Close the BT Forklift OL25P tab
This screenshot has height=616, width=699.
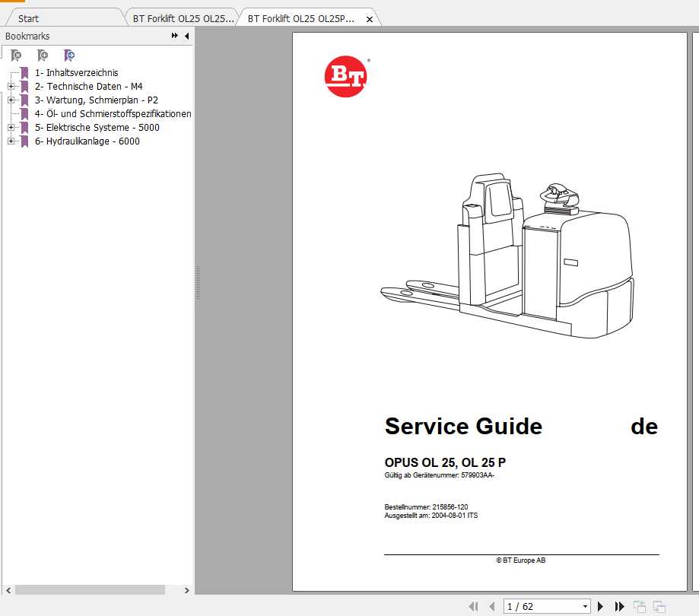pos(369,19)
